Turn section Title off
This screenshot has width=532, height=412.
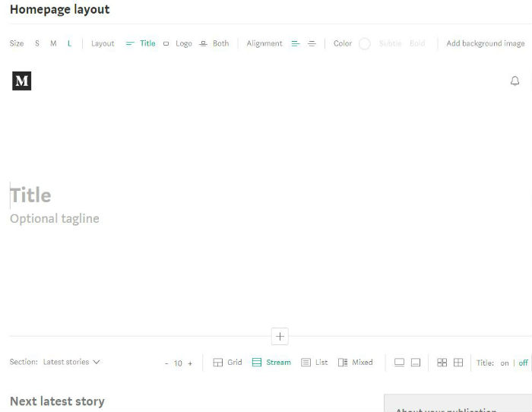(523, 363)
